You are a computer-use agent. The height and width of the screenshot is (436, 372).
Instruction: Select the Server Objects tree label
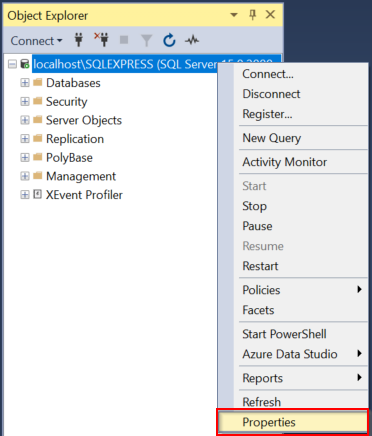[x=84, y=120]
